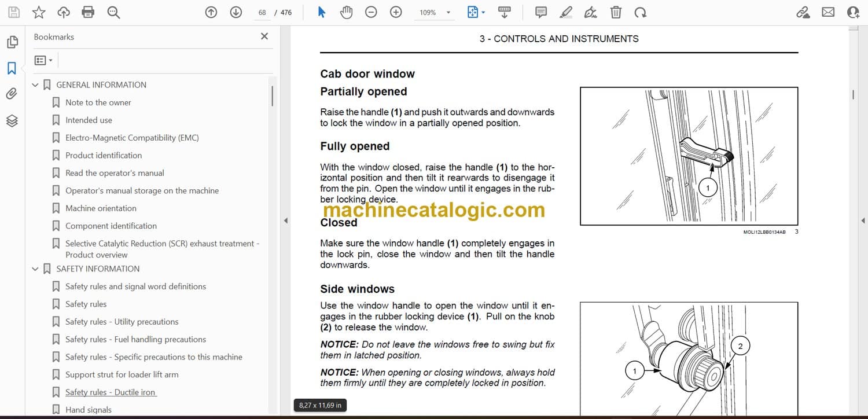
Task: Activate the selection arrow tool
Action: click(322, 12)
